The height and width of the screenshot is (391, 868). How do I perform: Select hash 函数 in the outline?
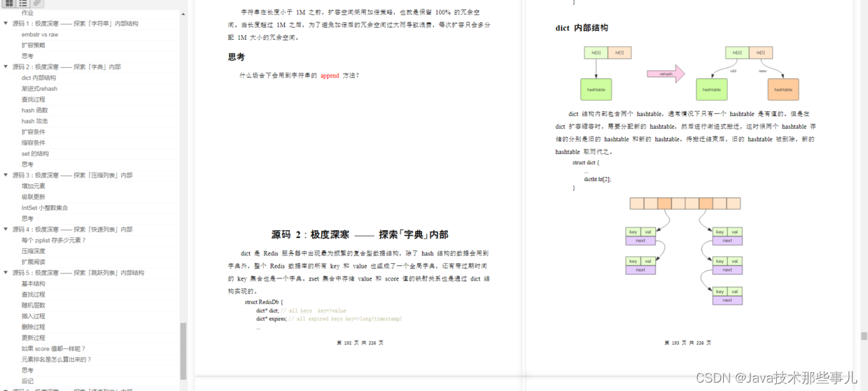coord(34,111)
